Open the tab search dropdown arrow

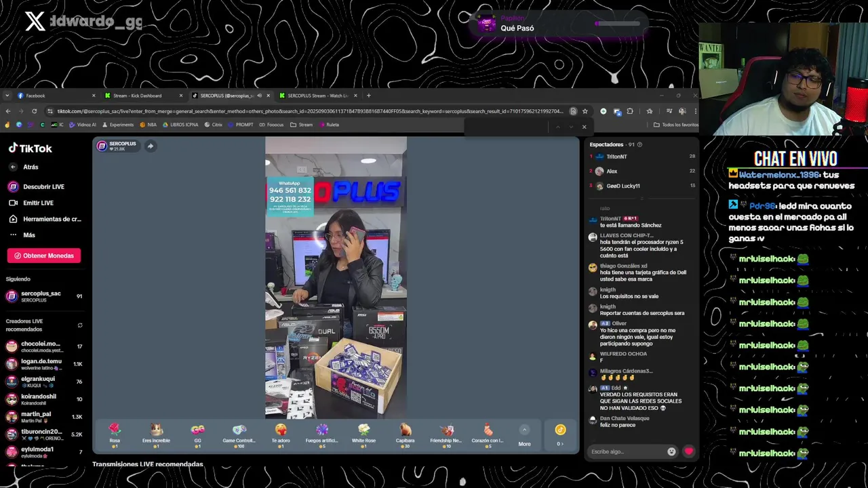[7, 96]
